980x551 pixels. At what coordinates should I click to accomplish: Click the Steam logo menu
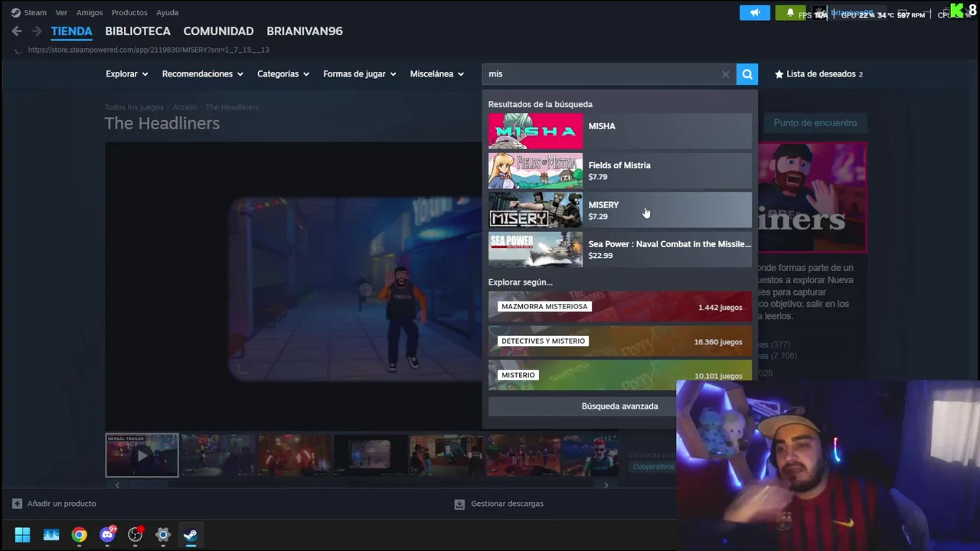[15, 12]
